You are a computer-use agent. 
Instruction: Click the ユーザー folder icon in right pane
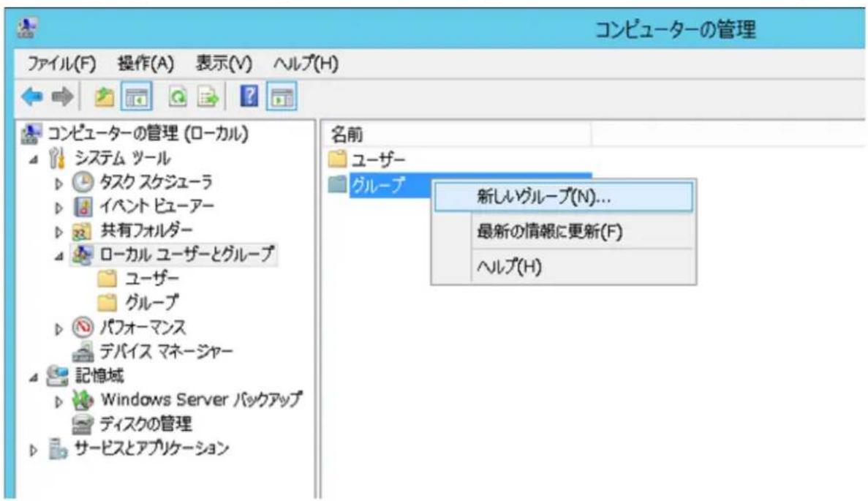coord(337,159)
